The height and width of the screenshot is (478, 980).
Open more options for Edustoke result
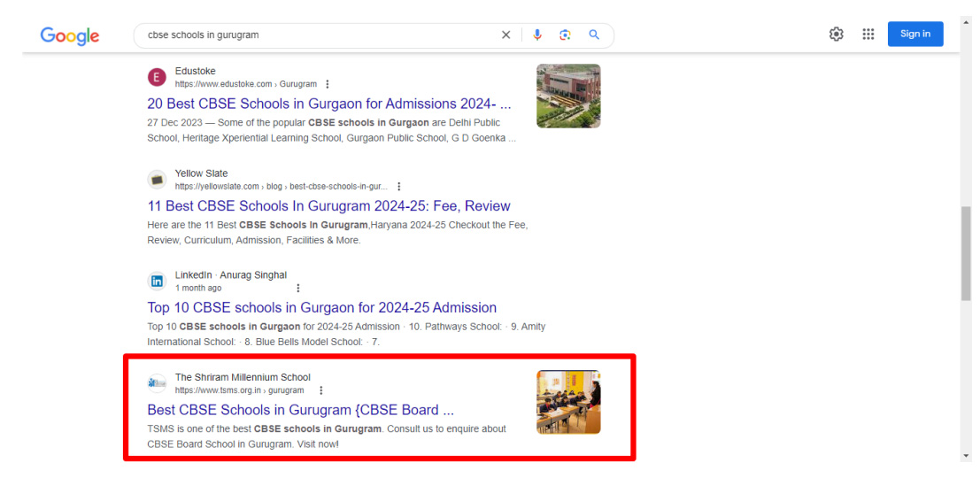coord(328,84)
